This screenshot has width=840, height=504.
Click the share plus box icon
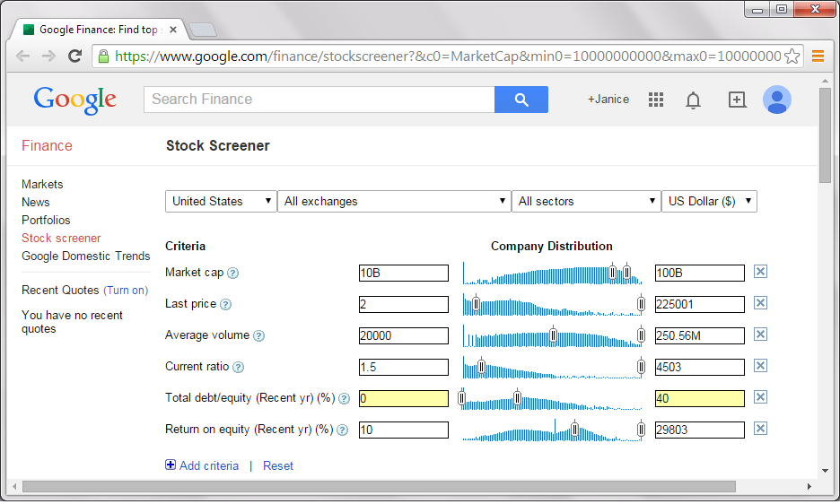737,100
